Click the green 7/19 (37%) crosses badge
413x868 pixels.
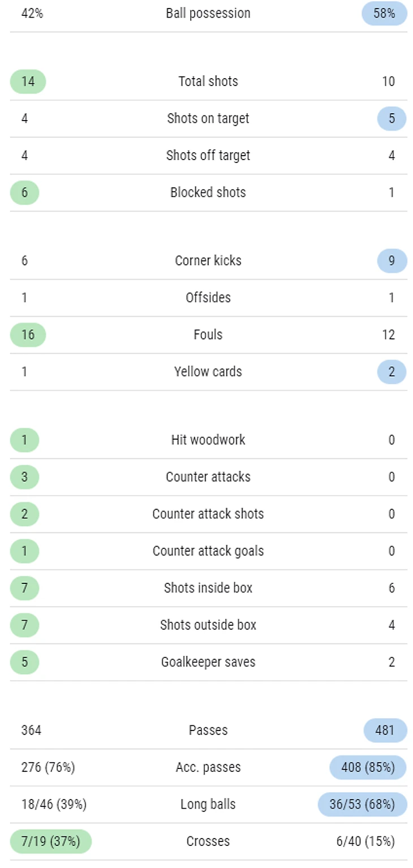(x=50, y=841)
